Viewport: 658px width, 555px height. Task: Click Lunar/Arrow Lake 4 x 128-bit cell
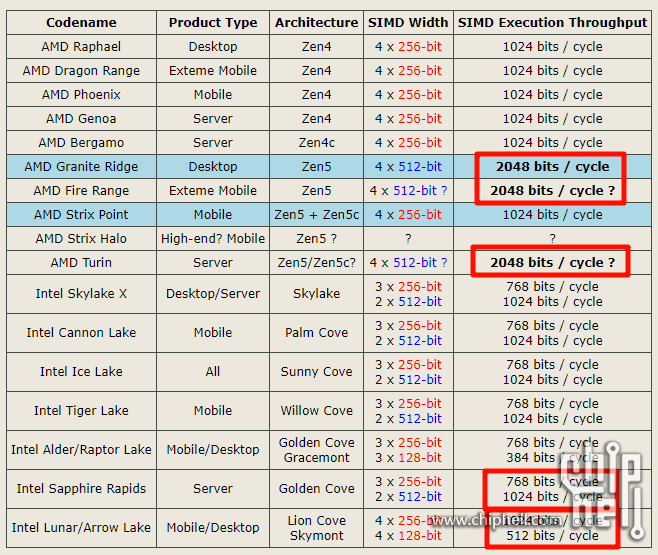pos(408,536)
